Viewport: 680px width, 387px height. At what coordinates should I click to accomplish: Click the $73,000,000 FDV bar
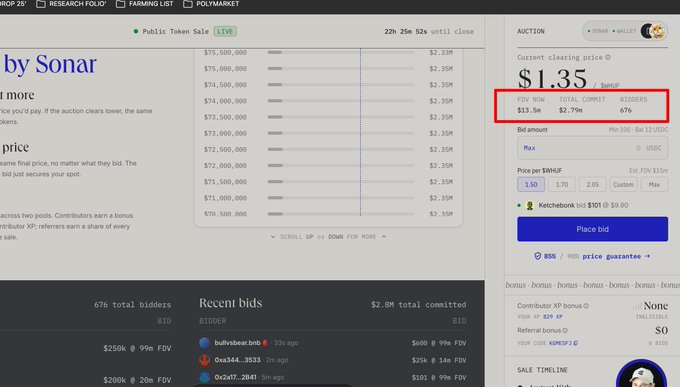(340, 133)
